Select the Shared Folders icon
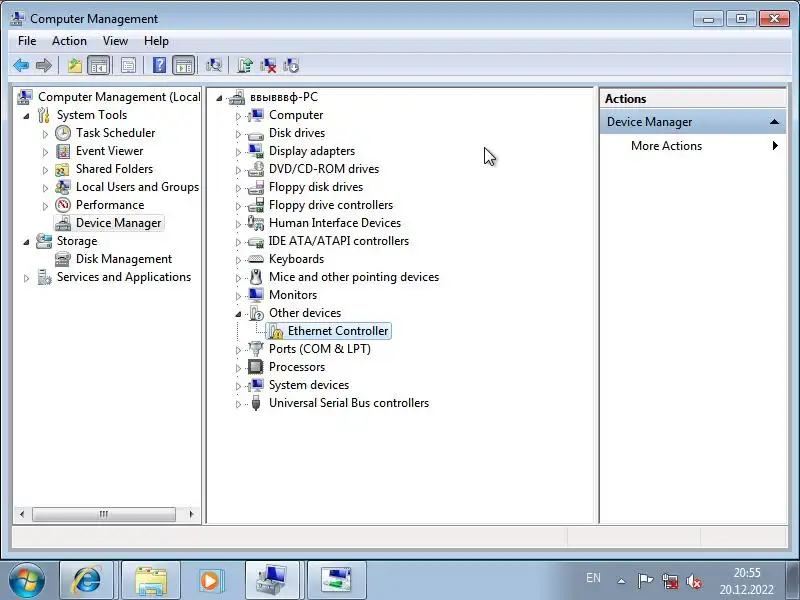The width and height of the screenshot is (800, 600). click(x=63, y=169)
